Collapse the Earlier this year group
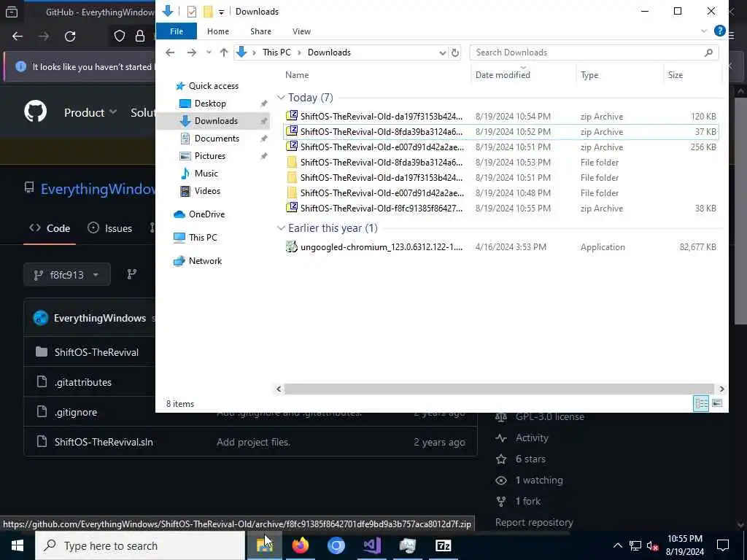Viewport: 747px width, 560px height. [281, 228]
